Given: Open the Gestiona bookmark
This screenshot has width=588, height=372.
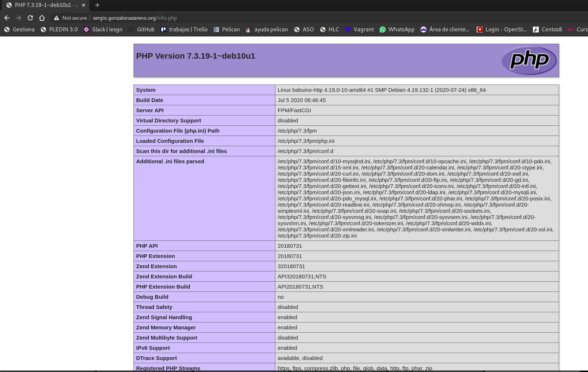Looking at the screenshot, I should click(7, 30).
